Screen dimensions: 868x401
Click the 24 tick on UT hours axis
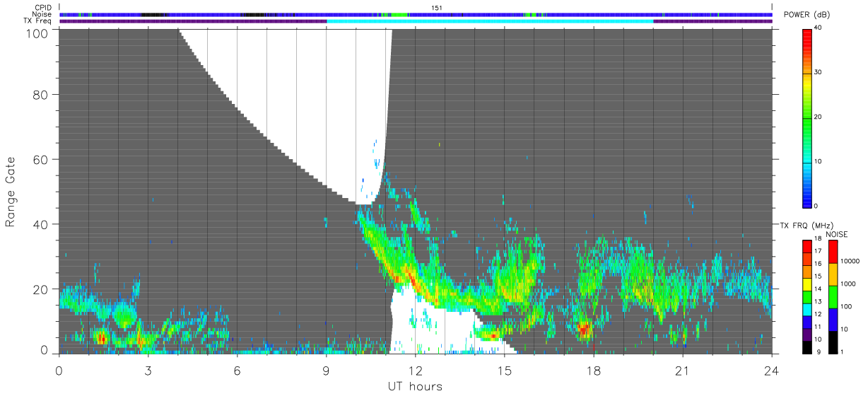pyautogui.click(x=771, y=370)
